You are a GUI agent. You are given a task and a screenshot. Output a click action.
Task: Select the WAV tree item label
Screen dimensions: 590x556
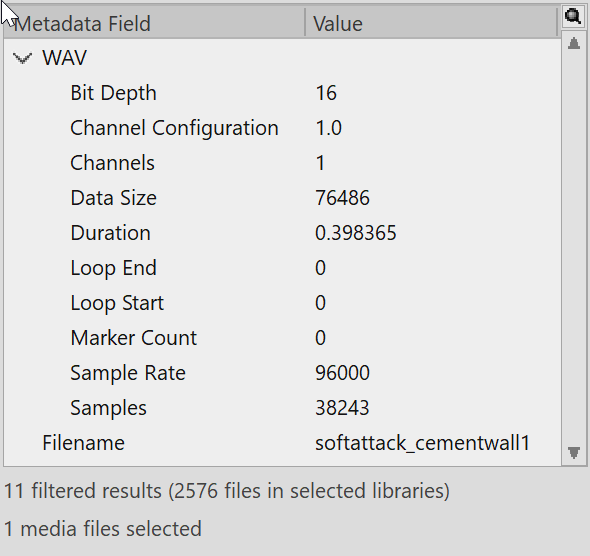point(64,58)
